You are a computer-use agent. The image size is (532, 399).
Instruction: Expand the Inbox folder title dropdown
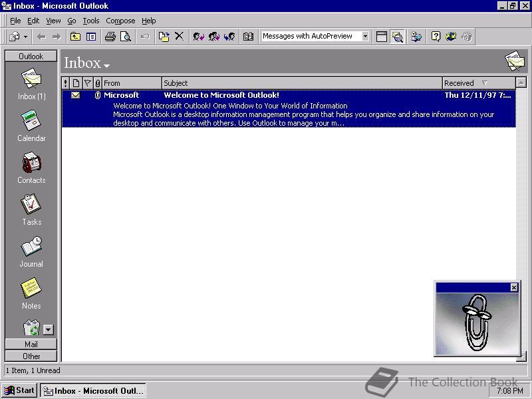pyautogui.click(x=107, y=65)
